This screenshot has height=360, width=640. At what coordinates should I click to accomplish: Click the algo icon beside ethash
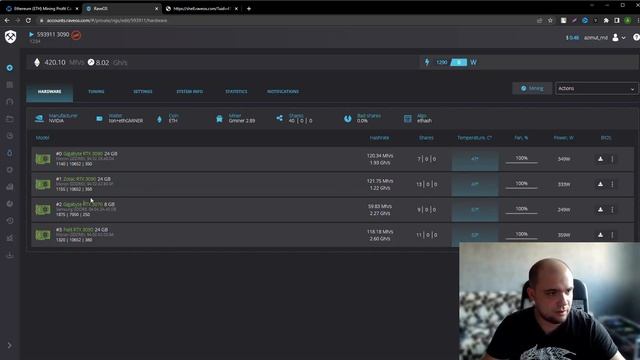click(407, 119)
